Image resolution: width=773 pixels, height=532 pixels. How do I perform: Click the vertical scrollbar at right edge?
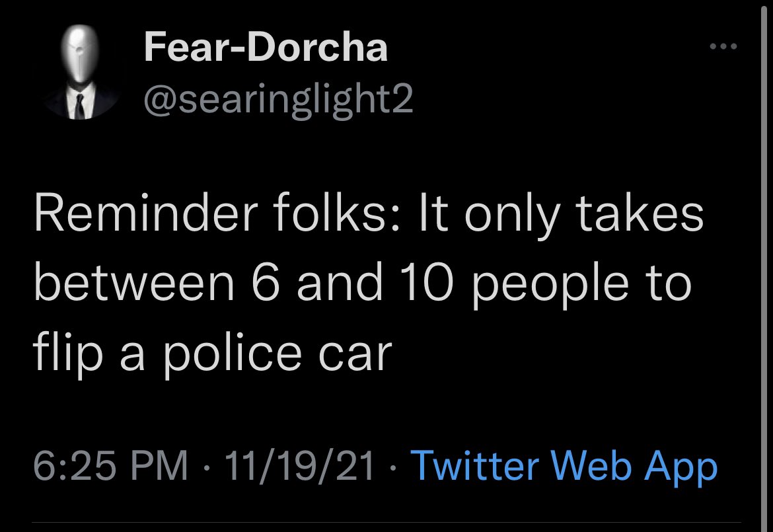tap(765, 266)
